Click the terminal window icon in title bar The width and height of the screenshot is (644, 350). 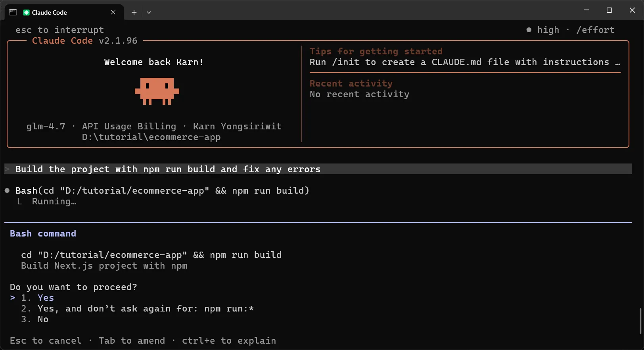pos(13,12)
